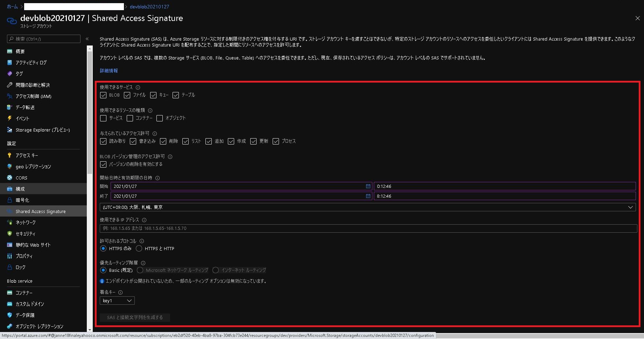Open geo レプリケーション globe icon
This screenshot has width=644, height=339.
pos(10,167)
